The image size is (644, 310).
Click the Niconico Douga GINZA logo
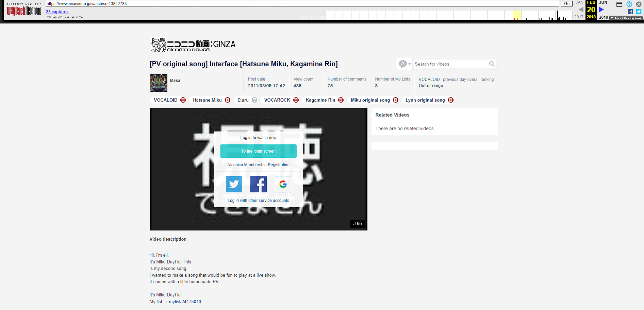[x=193, y=45]
